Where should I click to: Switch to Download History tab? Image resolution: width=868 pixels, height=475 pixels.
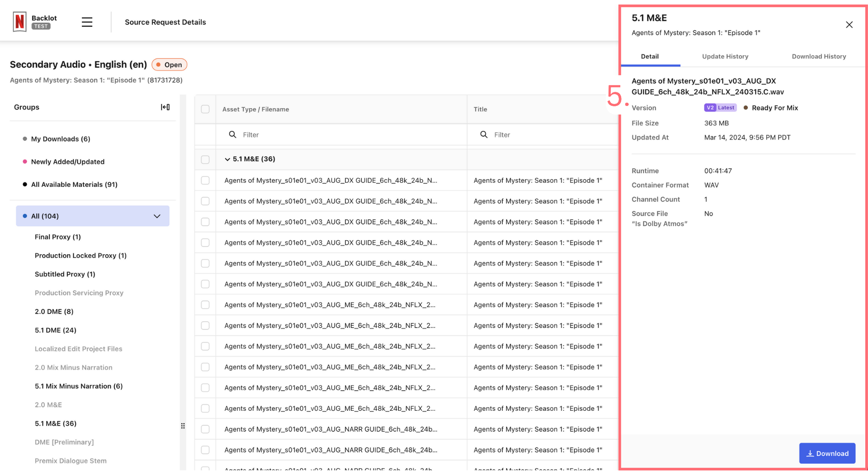click(819, 57)
